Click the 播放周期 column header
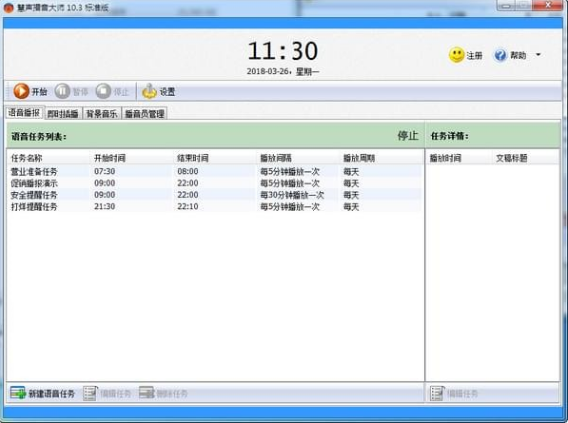 pos(359,158)
